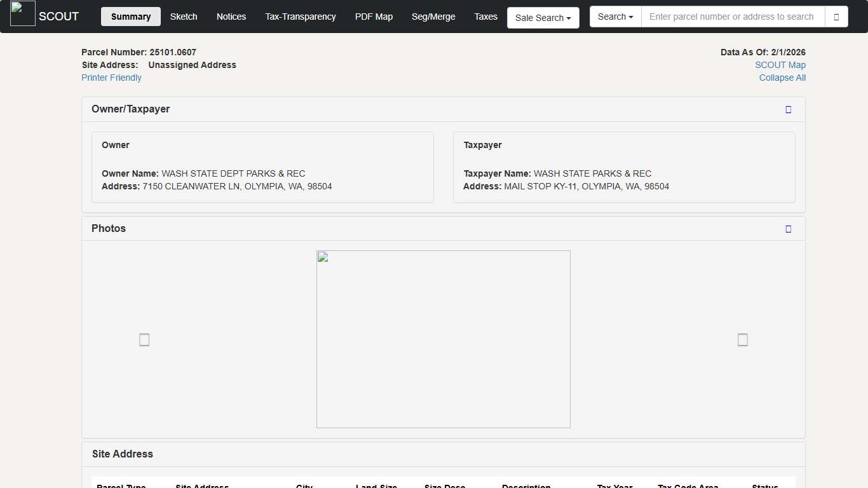
Task: Click the parcel number search field
Action: point(733,17)
